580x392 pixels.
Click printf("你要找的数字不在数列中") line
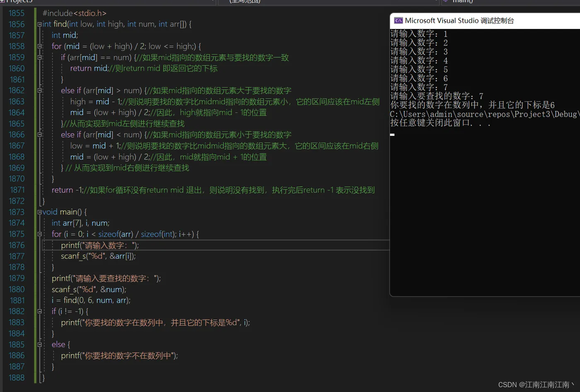(x=119, y=356)
